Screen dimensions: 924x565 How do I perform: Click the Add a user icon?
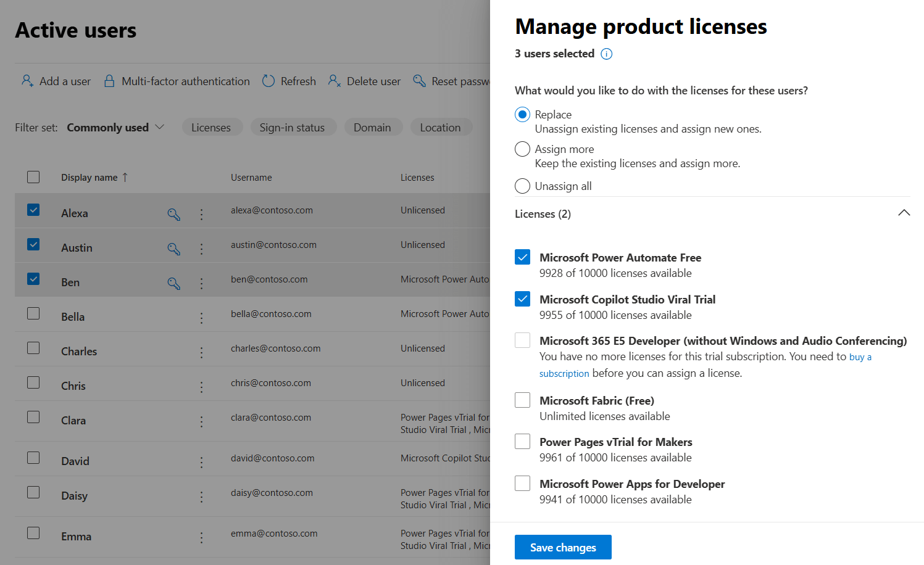(27, 80)
